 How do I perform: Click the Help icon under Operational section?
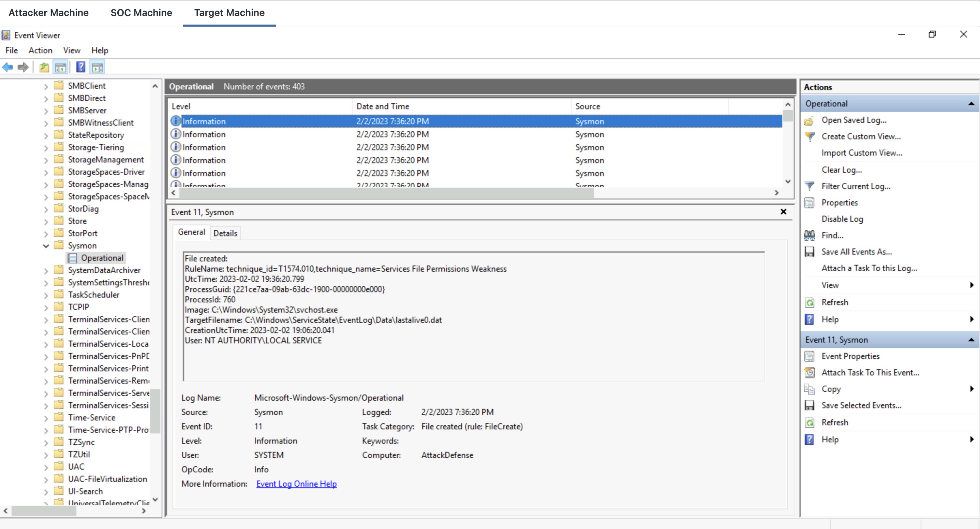click(x=809, y=319)
